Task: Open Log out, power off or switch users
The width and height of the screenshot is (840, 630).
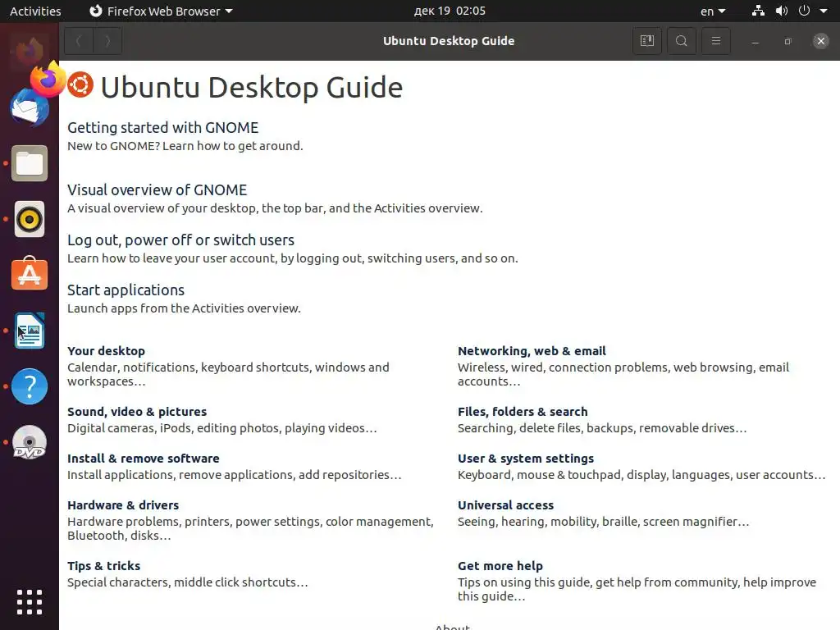Action: (x=180, y=240)
